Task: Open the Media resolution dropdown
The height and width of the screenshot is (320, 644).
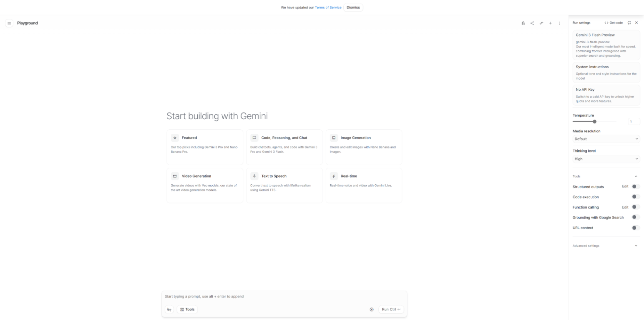Action: [x=606, y=139]
